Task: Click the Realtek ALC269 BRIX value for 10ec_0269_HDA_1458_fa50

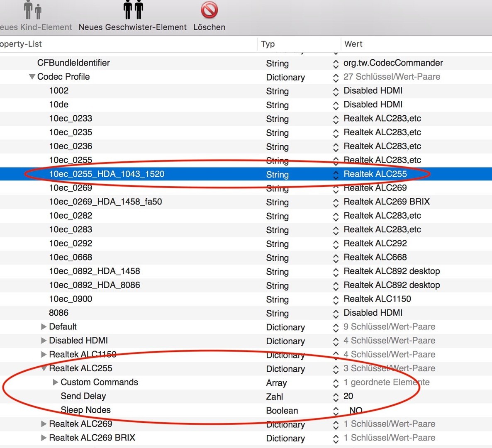Action: point(387,202)
